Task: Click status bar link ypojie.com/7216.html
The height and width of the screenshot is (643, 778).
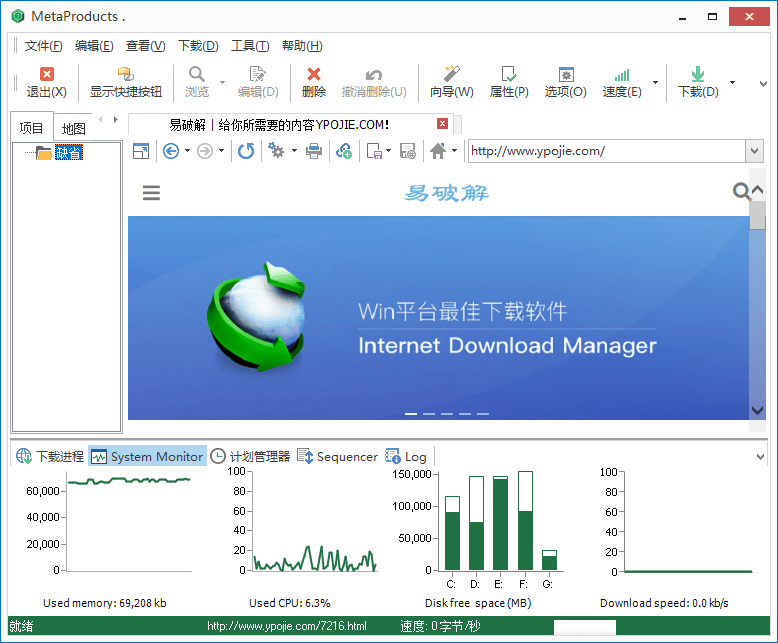Action: coord(287,626)
